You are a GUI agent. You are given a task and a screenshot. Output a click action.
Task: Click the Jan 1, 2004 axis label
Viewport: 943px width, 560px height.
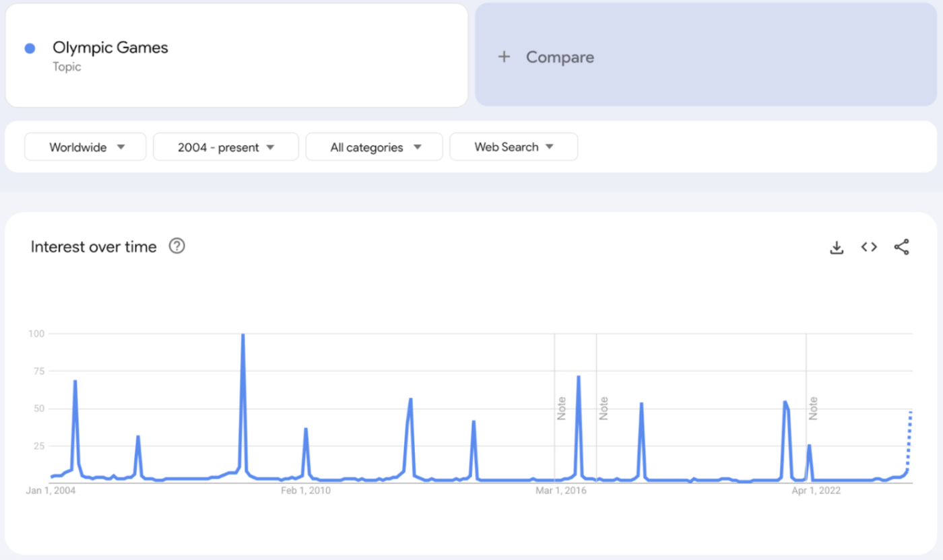pyautogui.click(x=51, y=491)
